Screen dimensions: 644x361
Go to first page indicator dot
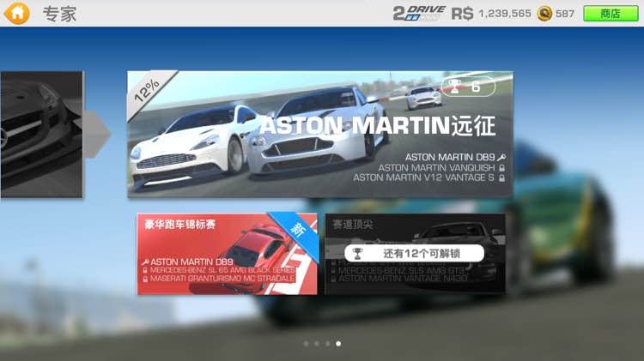click(306, 343)
